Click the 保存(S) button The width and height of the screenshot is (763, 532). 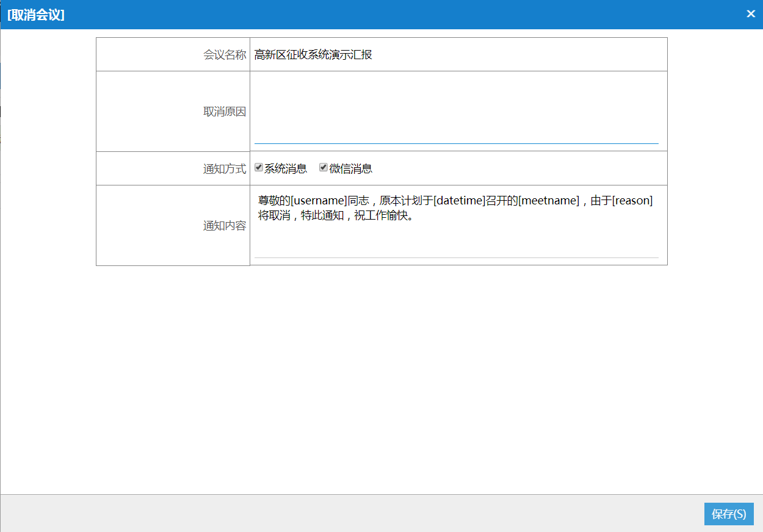pyautogui.click(x=729, y=514)
